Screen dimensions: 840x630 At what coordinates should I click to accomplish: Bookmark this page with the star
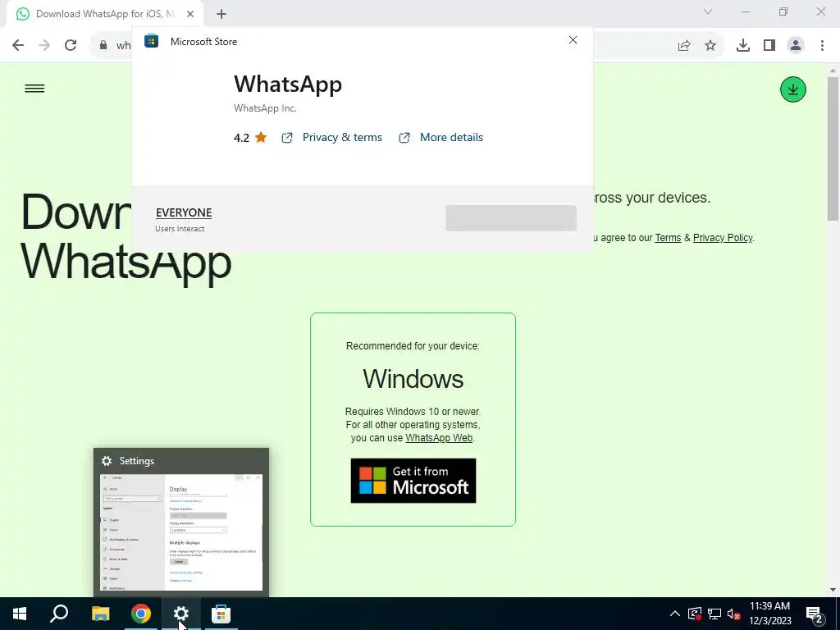point(710,46)
